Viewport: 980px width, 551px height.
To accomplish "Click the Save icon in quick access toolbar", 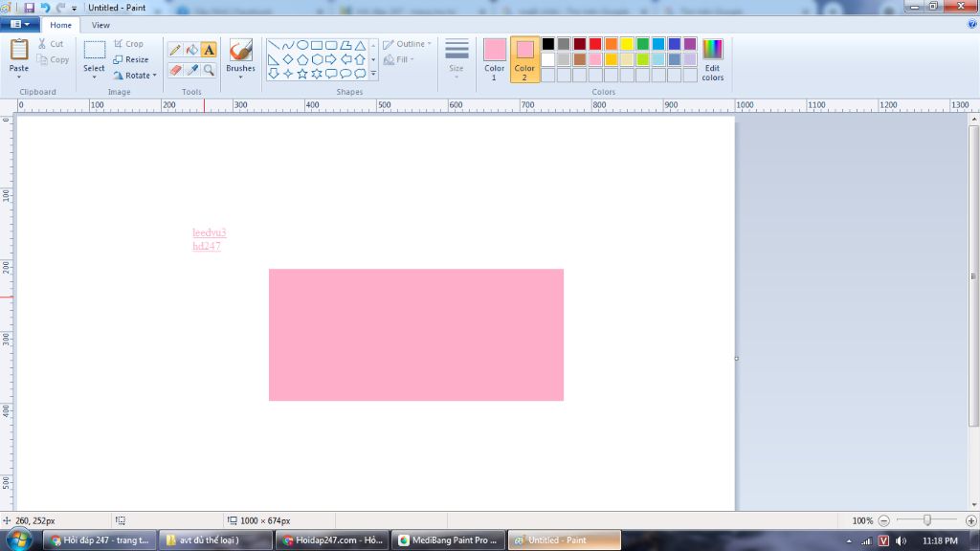I will 30,8.
